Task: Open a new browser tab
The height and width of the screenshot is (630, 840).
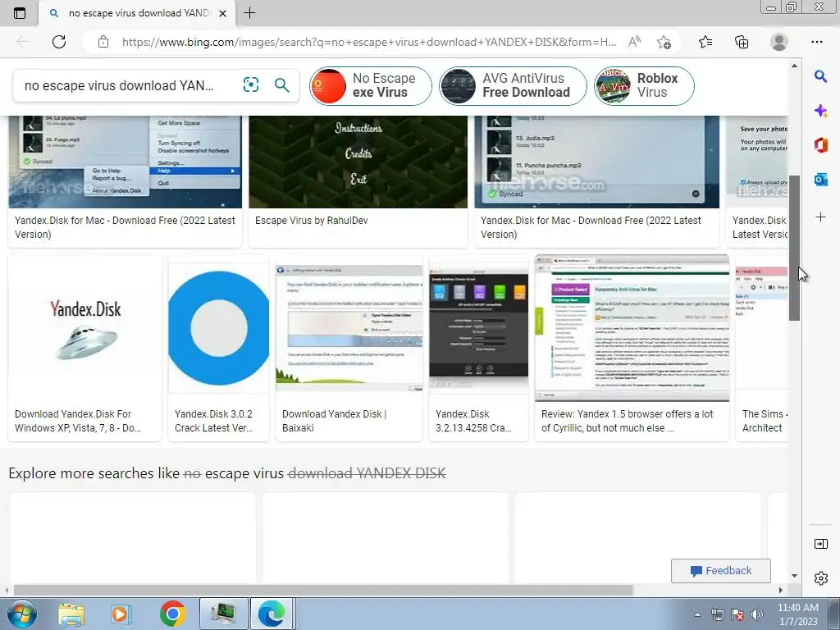Action: [249, 13]
